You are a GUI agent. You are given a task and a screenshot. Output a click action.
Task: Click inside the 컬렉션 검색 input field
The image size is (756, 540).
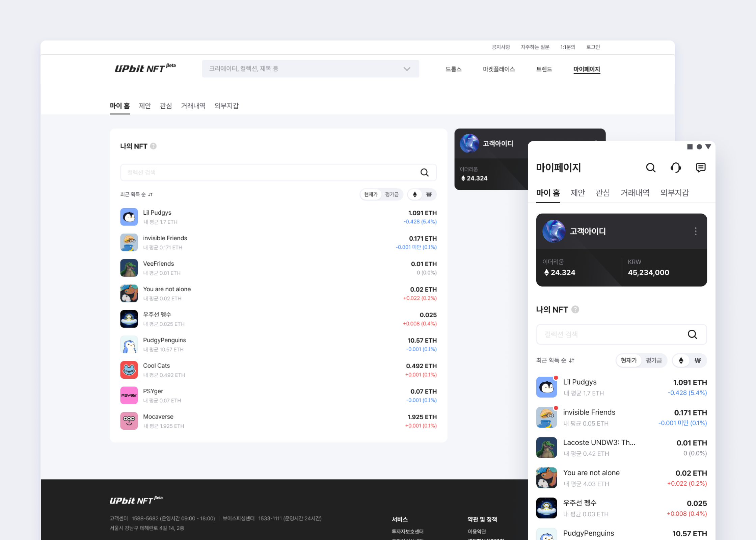point(236,172)
